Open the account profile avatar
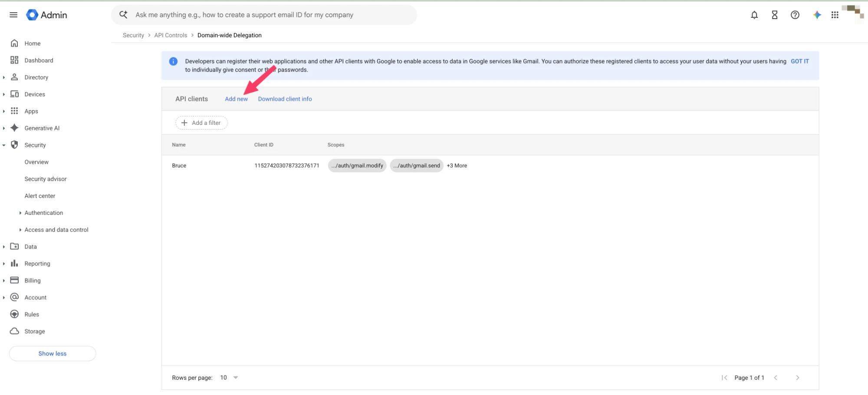This screenshot has height=395, width=868. point(853,13)
